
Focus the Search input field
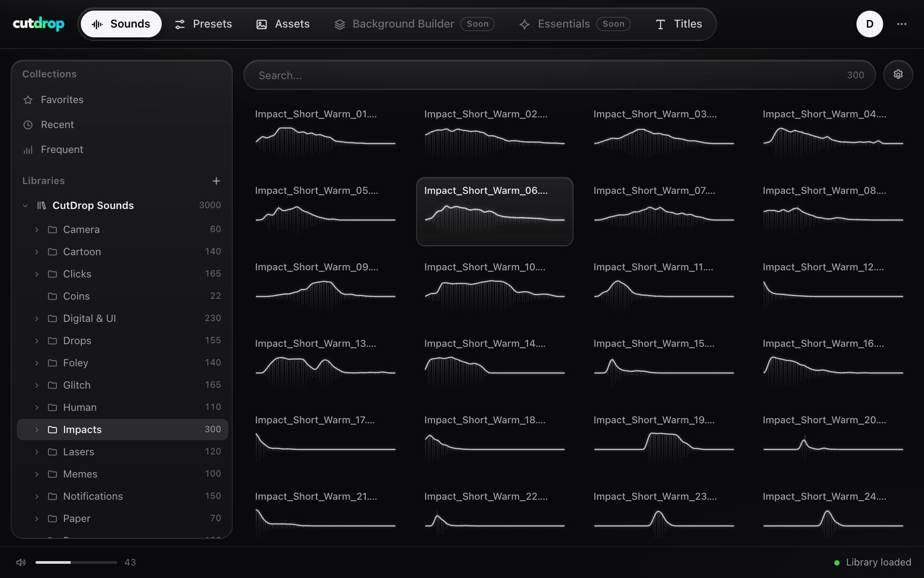(559, 75)
